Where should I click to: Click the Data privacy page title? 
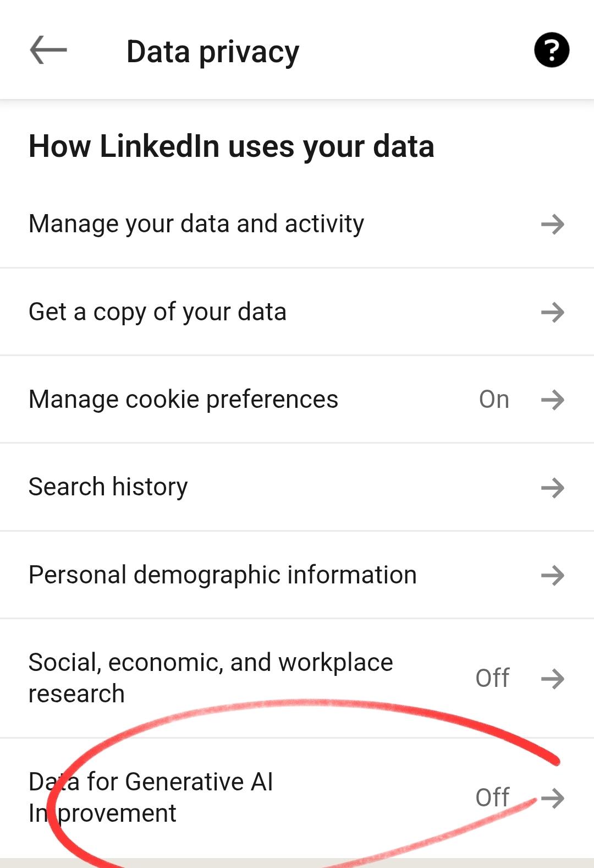[213, 52]
